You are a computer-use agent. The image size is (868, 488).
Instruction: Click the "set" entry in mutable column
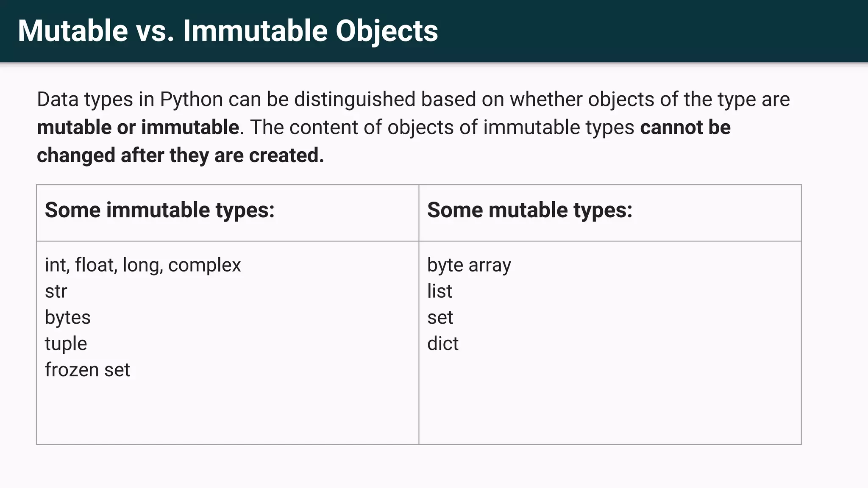point(440,318)
